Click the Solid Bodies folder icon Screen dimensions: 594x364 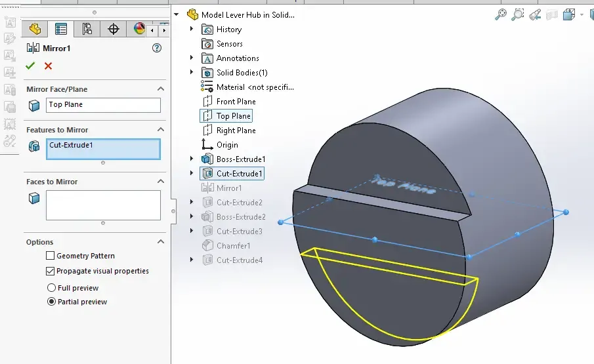207,73
